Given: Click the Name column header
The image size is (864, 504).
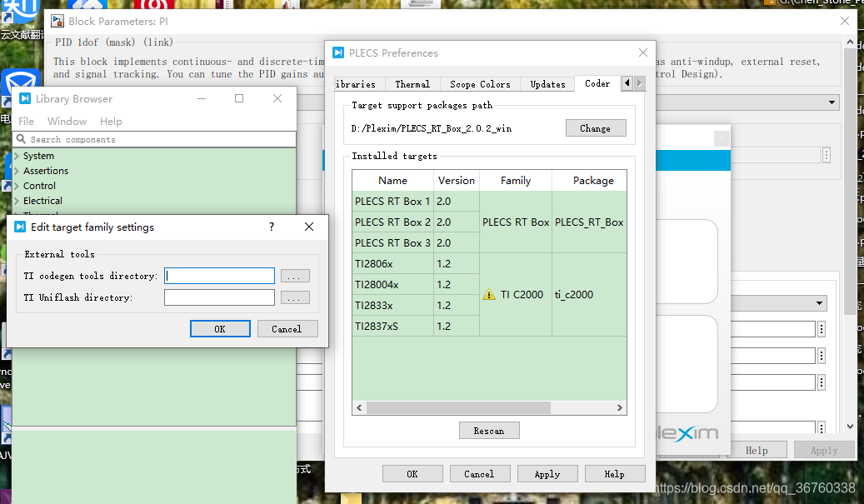Looking at the screenshot, I should click(x=393, y=181).
